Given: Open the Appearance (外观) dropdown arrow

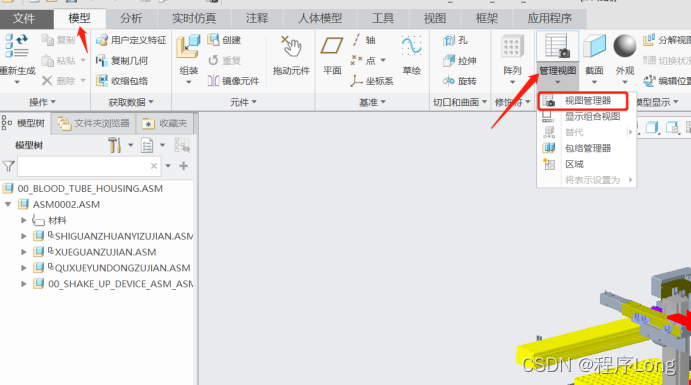Looking at the screenshot, I should click(625, 82).
